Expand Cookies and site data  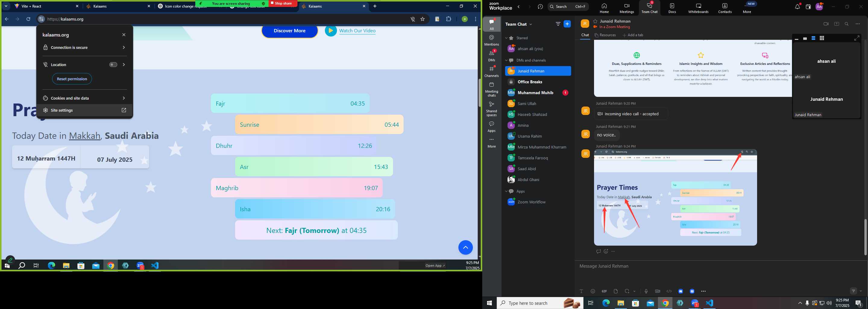coord(85,98)
